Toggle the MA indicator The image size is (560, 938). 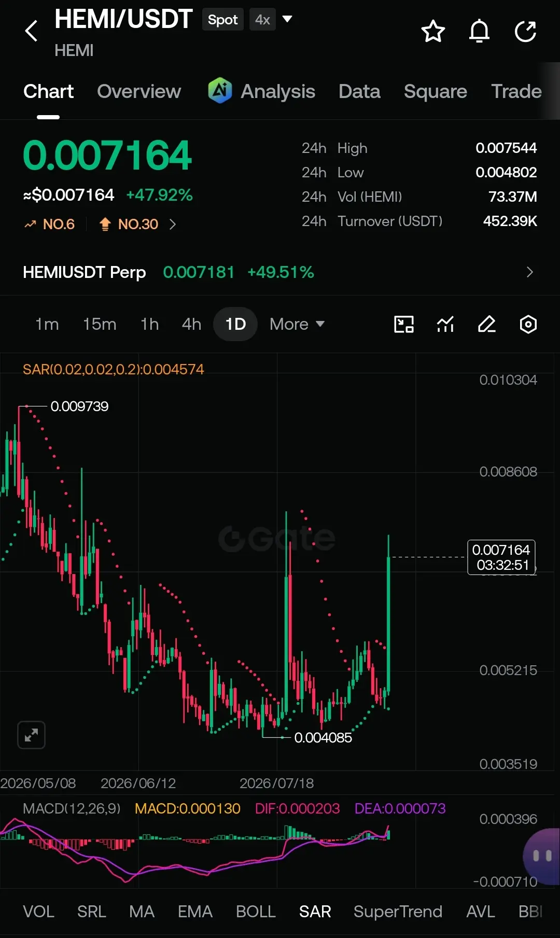pos(142,911)
